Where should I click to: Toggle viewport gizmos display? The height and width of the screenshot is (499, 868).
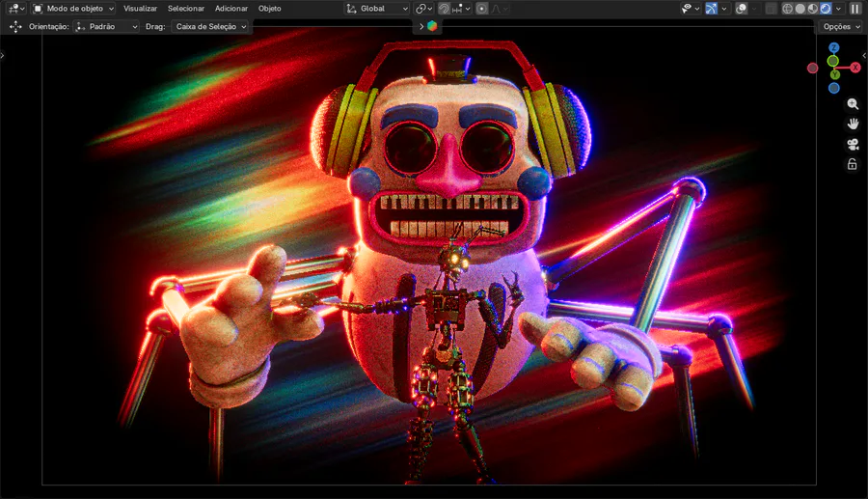[x=712, y=9]
